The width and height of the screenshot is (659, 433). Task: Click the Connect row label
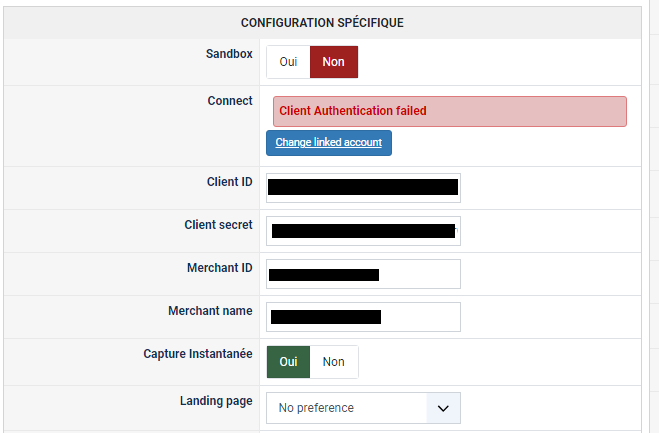[x=230, y=101]
